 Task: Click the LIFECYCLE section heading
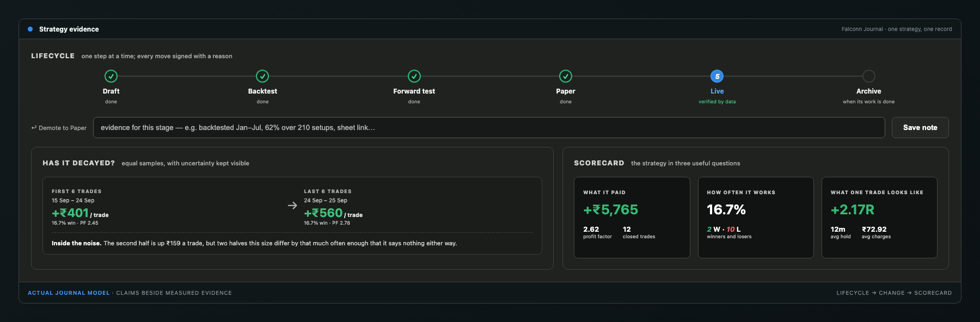point(53,56)
